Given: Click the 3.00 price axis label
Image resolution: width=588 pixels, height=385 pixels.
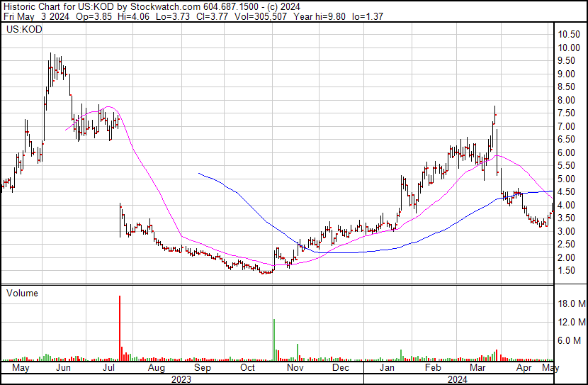Looking at the screenshot, I should pos(566,232).
